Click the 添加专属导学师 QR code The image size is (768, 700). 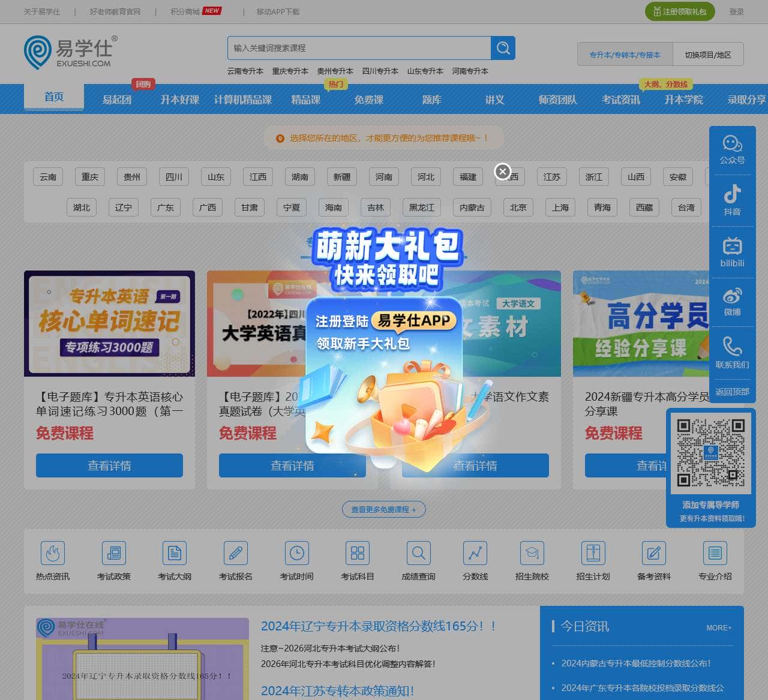tap(710, 453)
